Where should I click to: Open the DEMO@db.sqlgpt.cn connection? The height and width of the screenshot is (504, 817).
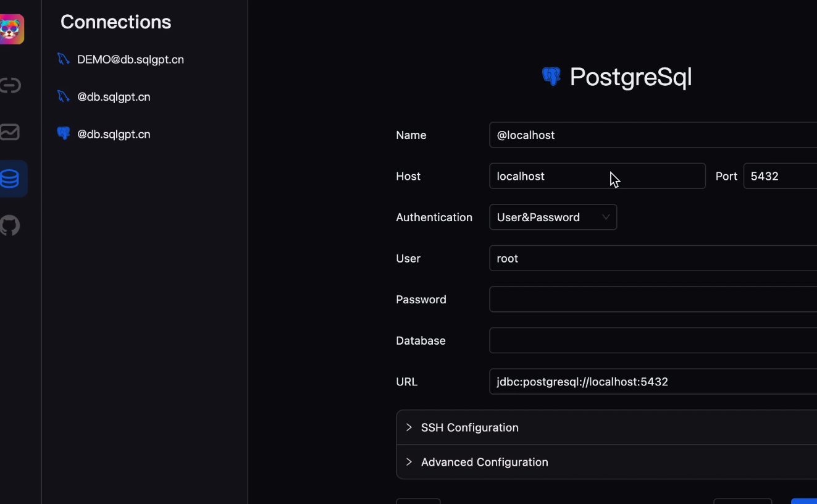(x=130, y=59)
